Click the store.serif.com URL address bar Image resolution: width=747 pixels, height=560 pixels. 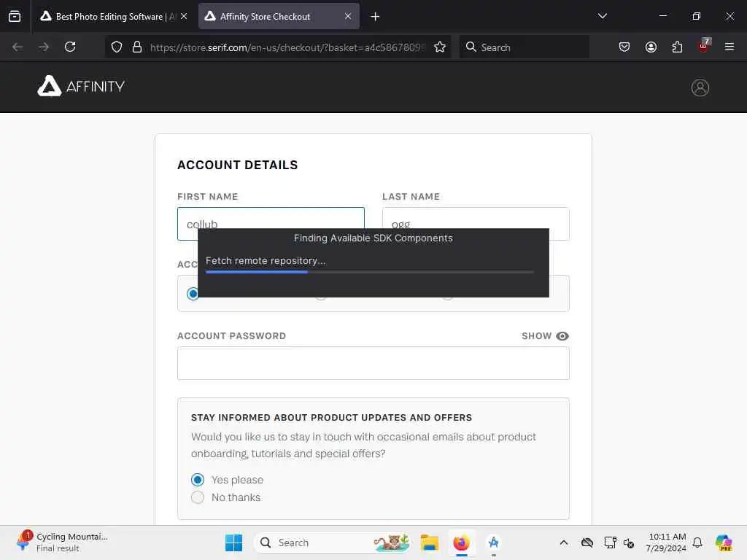coord(287,47)
